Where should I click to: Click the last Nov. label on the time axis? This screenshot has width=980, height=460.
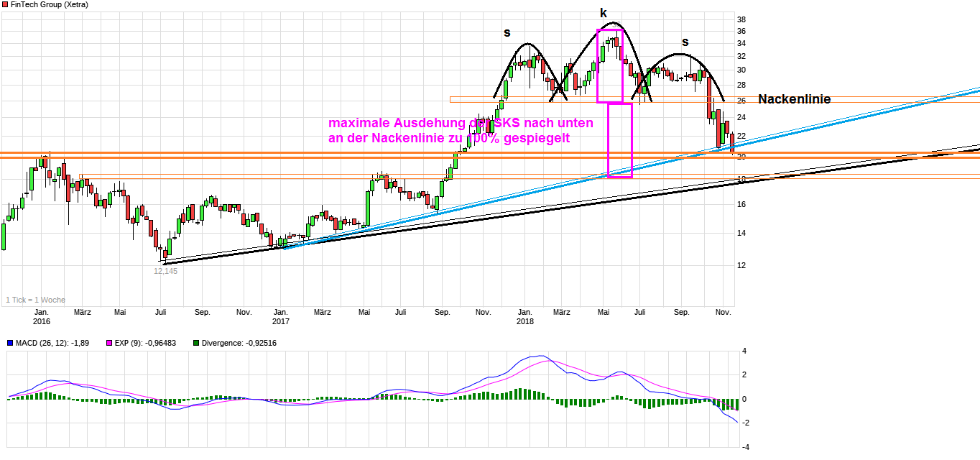click(x=723, y=312)
